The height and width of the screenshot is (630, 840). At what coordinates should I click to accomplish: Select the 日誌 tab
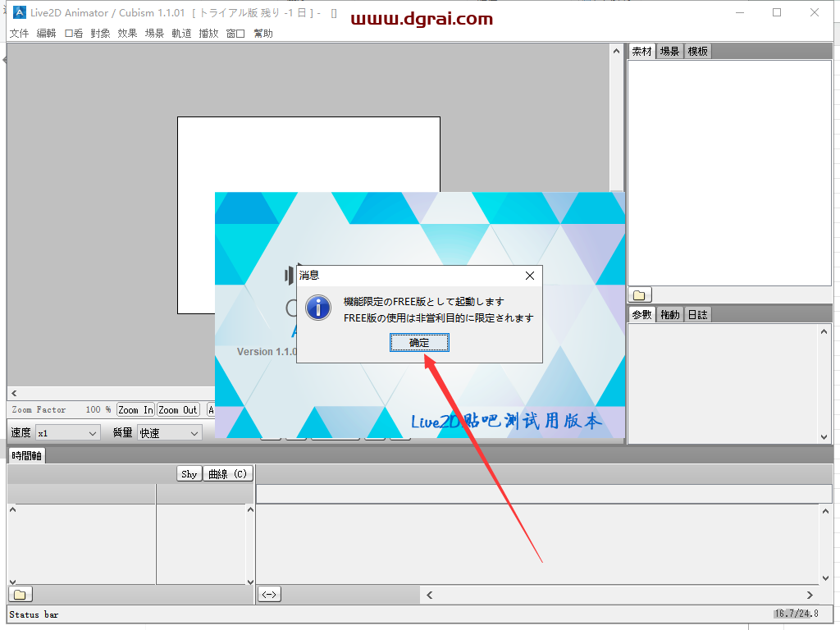coord(697,314)
